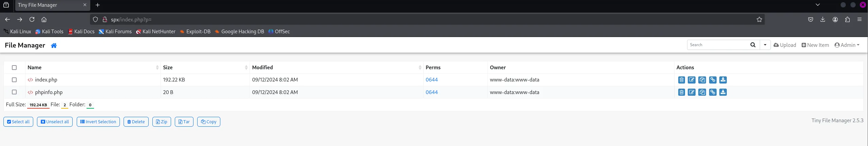Check the phpinfo.php row checkbox
The image size is (868, 146).
pos(14,92)
